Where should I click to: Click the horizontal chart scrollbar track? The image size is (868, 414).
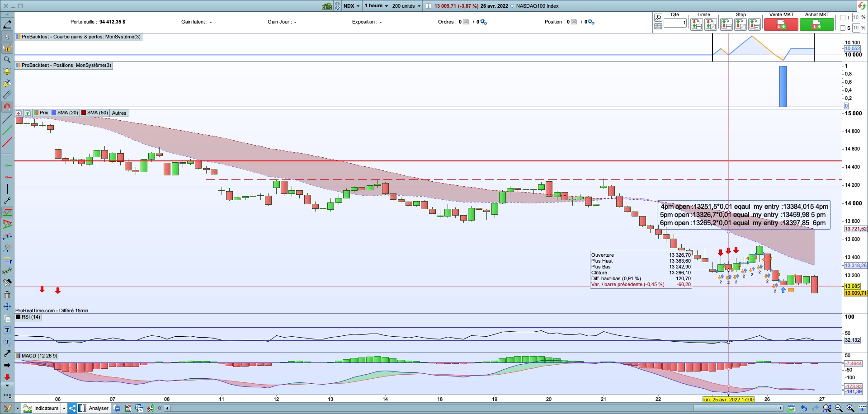[473, 408]
